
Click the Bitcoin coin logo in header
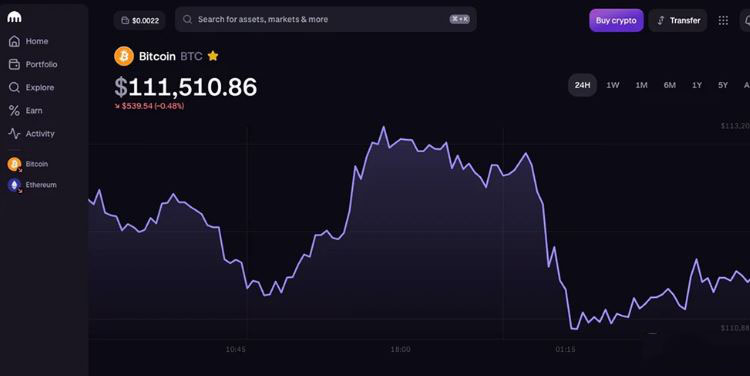click(124, 56)
